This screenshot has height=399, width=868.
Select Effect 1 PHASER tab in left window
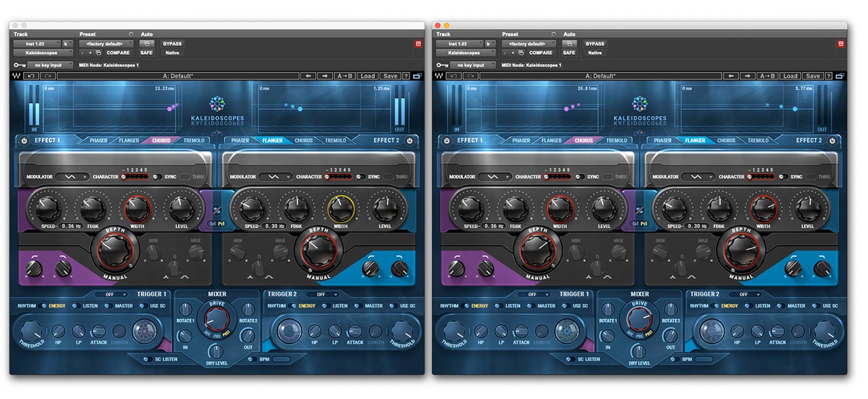pos(98,141)
